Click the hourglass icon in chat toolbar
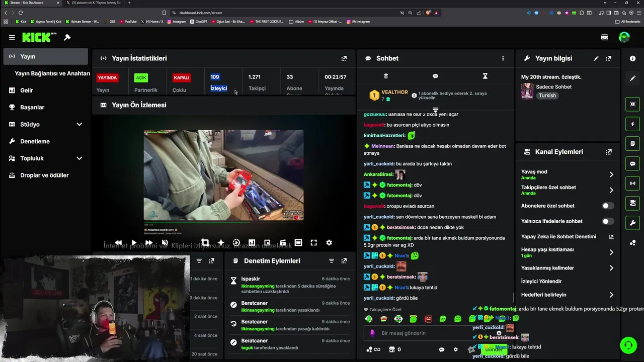The image size is (644, 362). pyautogui.click(x=485, y=76)
